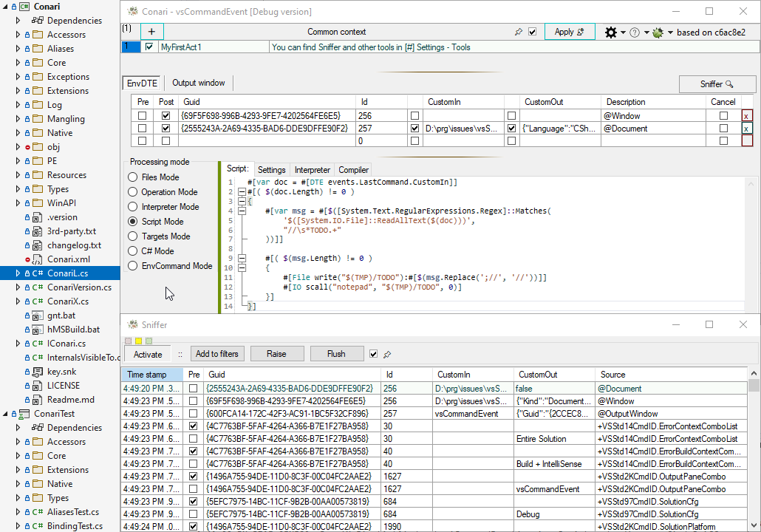Click the yellow color square in Sniffer
This screenshot has width=761, height=532.
(138, 341)
